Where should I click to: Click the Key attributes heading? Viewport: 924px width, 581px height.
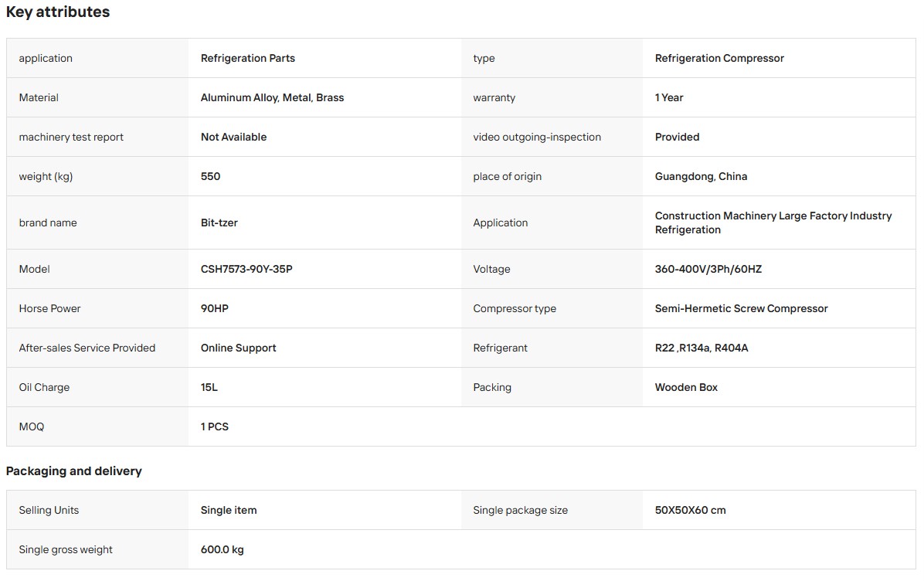58,12
